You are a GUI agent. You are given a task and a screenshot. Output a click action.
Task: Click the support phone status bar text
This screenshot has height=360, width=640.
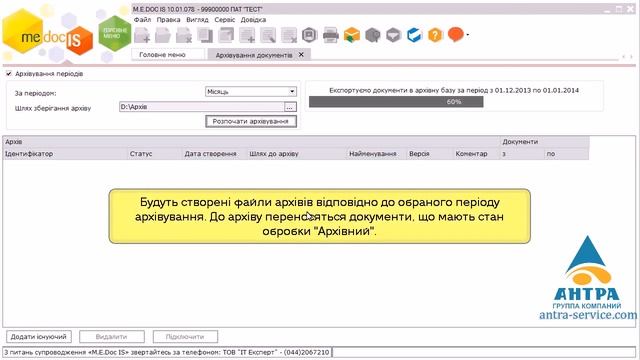click(x=167, y=352)
